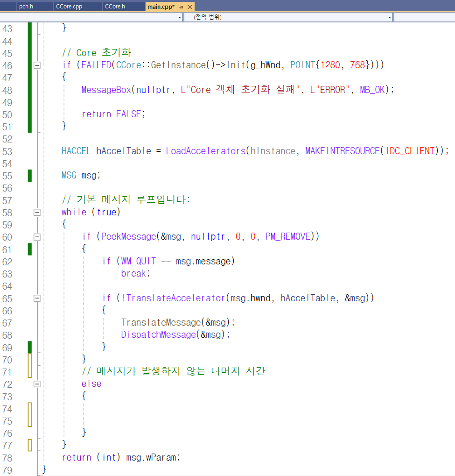This screenshot has width=455, height=476.
Task: Click DispatchMessage(&msg) line
Action: 175,334
